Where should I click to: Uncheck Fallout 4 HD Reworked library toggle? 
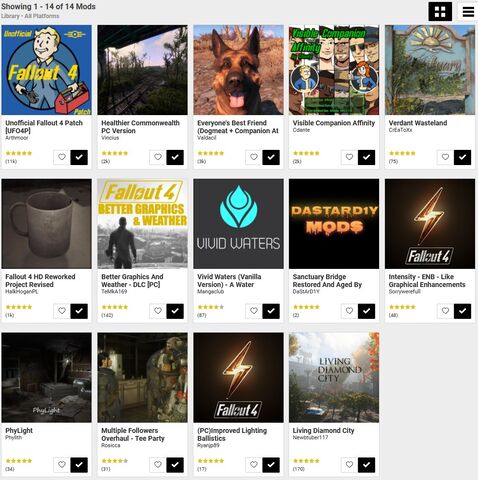(x=79, y=311)
